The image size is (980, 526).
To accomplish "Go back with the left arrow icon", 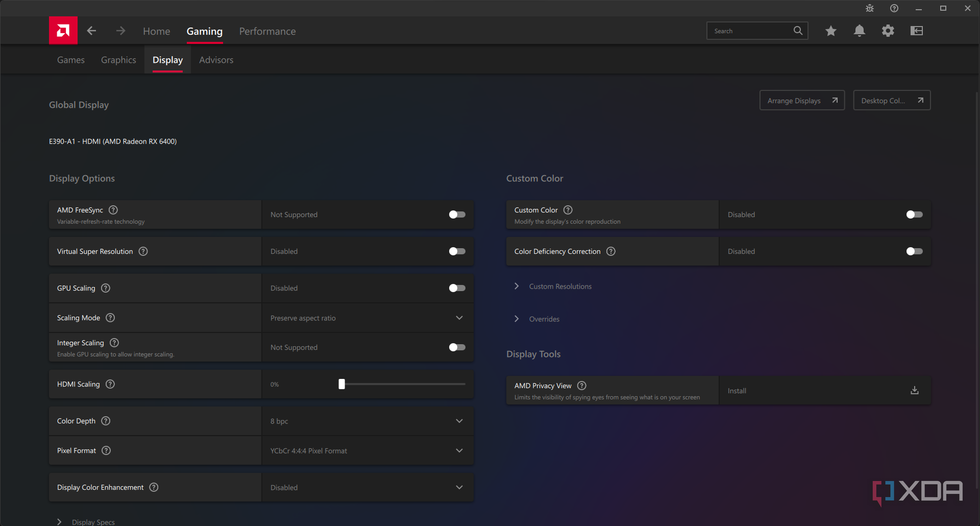I will pos(91,31).
